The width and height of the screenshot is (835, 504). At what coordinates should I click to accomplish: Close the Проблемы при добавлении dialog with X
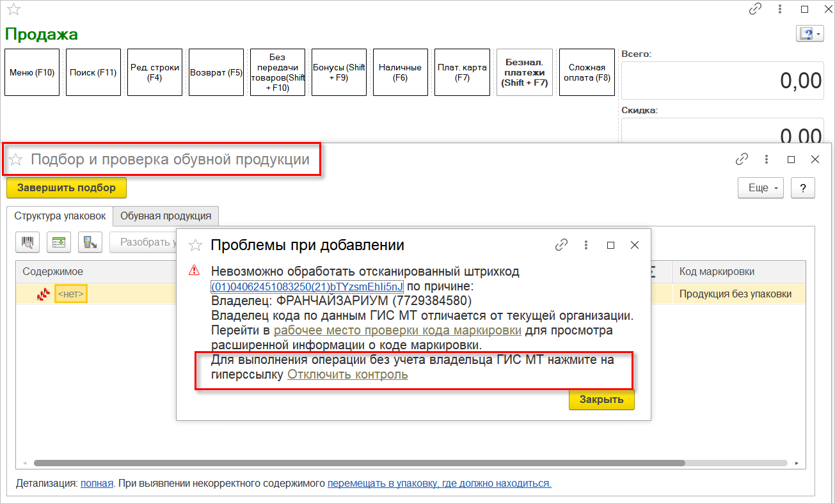tap(635, 245)
